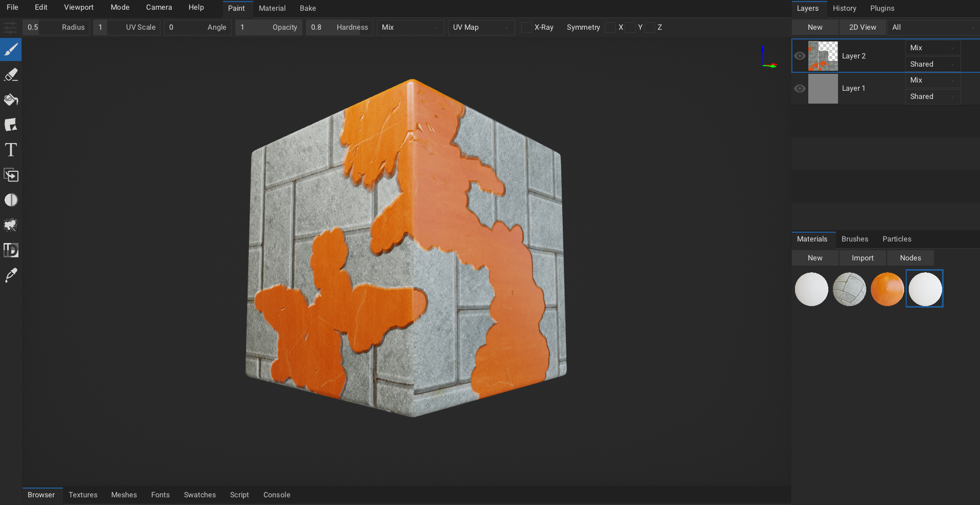Select the Clone tool
Image resolution: width=980 pixels, height=505 pixels.
[11, 175]
